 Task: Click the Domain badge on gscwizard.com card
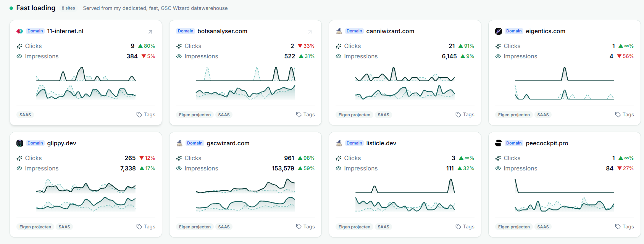(x=195, y=143)
